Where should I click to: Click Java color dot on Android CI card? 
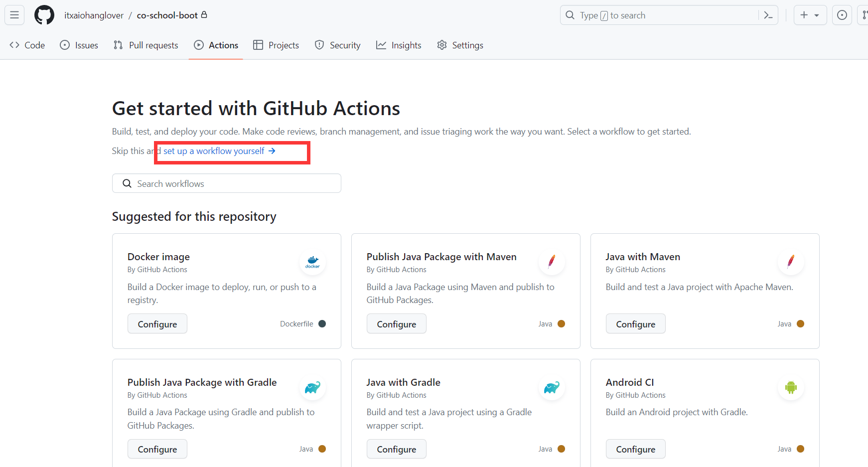click(x=800, y=449)
